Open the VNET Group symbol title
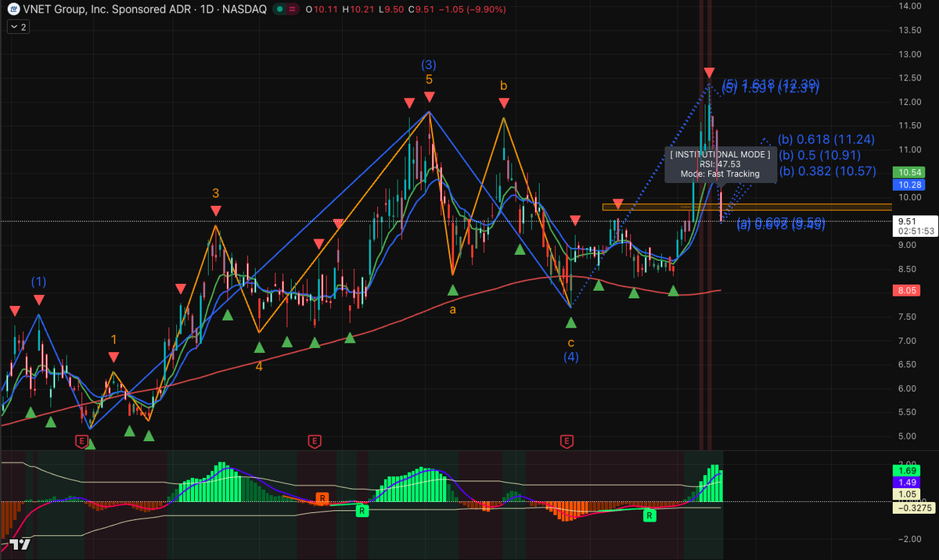This screenshot has width=939, height=560. [144, 9]
